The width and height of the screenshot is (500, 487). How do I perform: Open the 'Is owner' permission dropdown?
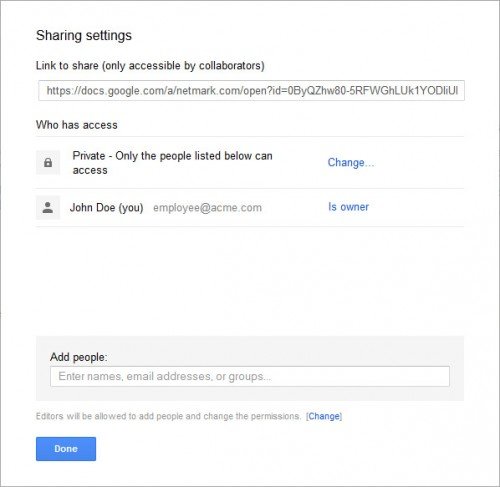(x=348, y=207)
